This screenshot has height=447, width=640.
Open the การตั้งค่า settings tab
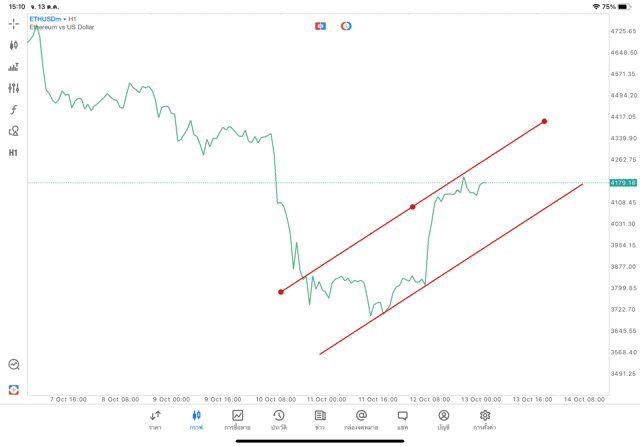tap(485, 419)
